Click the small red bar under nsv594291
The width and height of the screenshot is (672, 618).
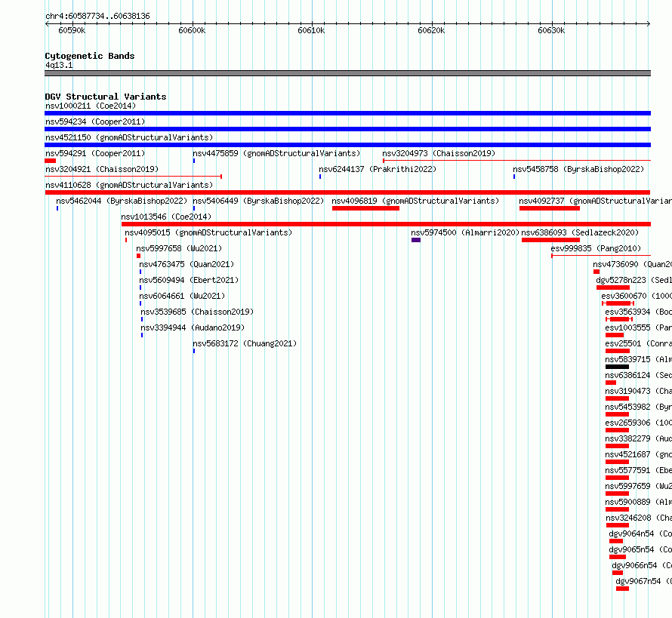click(x=50, y=161)
